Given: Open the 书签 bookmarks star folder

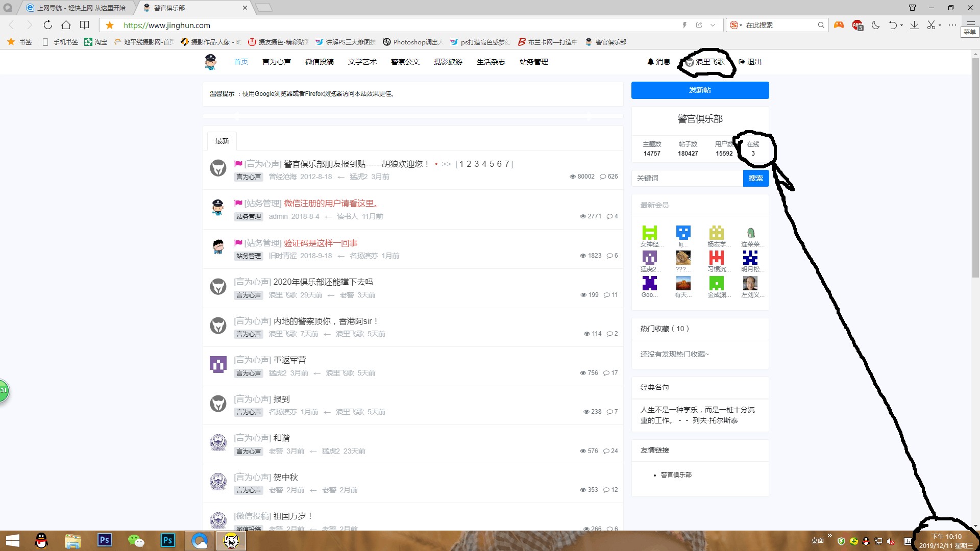Looking at the screenshot, I should 19,42.
